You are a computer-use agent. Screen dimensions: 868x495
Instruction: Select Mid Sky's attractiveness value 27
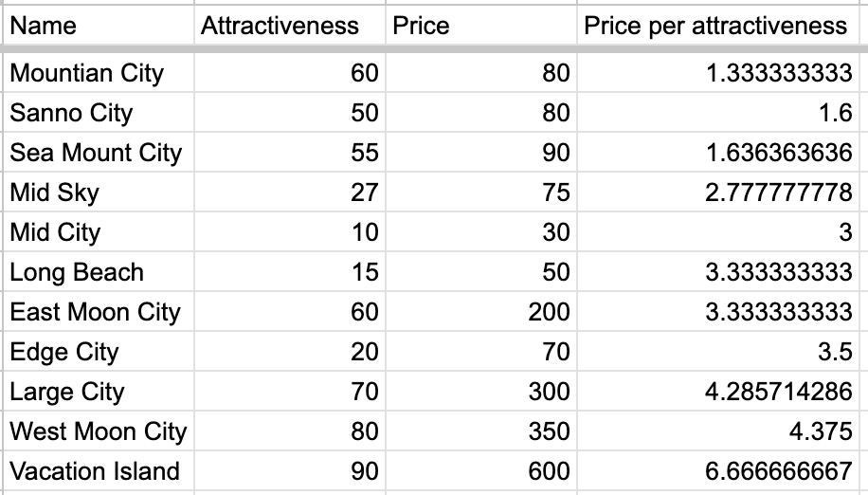pos(290,192)
